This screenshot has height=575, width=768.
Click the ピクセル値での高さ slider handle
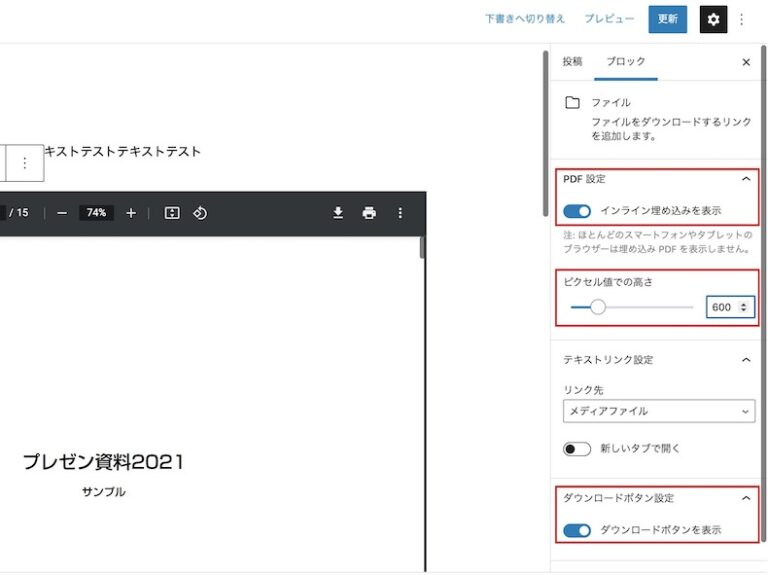coord(598,307)
